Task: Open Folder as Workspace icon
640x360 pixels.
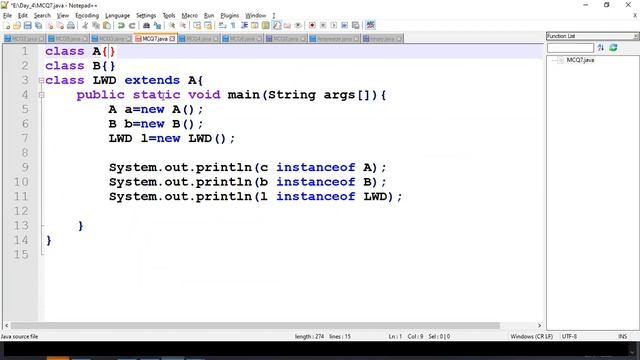Action: coord(287,25)
